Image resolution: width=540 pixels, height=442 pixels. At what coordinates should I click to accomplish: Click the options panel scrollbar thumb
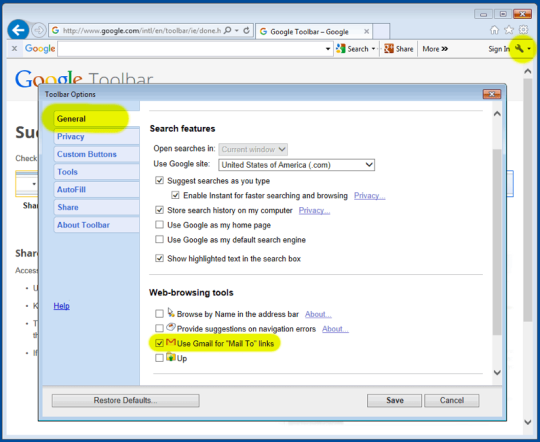point(497,242)
